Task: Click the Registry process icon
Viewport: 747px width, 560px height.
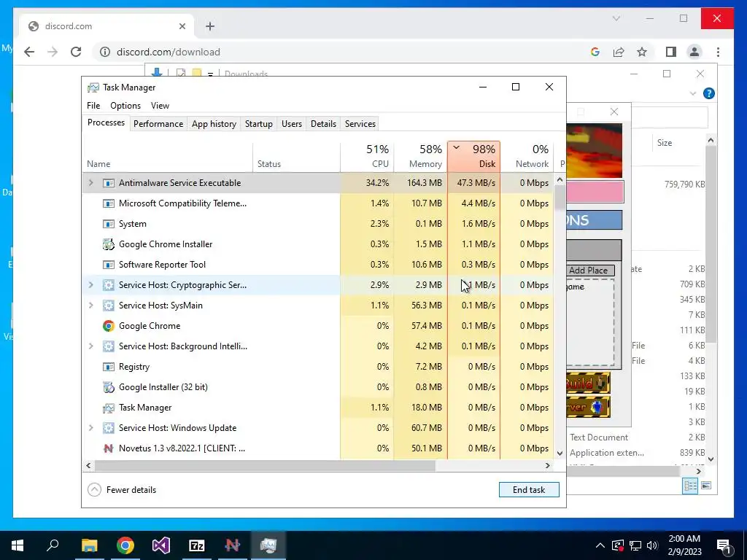Action: (109, 367)
